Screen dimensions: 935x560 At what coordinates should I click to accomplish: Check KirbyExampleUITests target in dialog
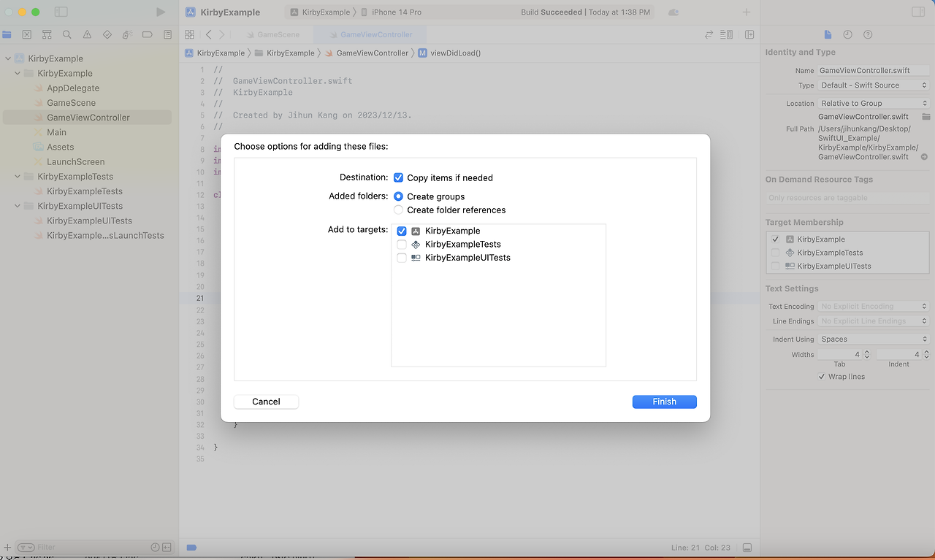pyautogui.click(x=402, y=258)
